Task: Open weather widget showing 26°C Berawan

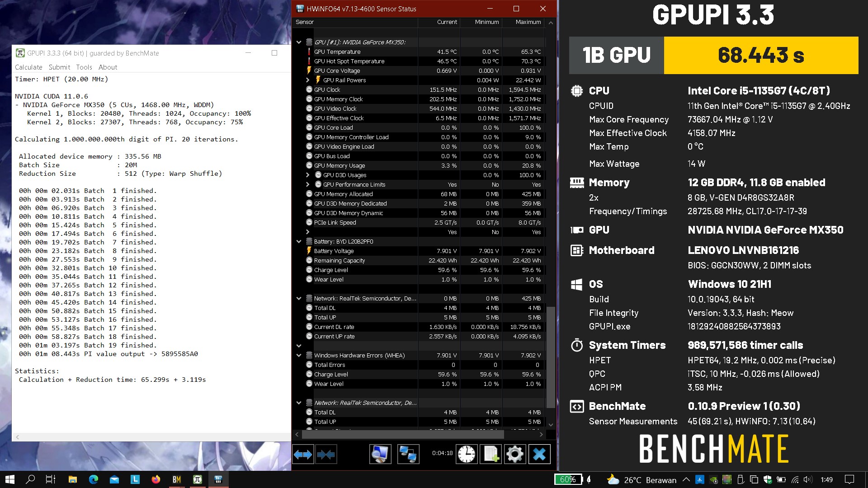Action: pos(641,480)
